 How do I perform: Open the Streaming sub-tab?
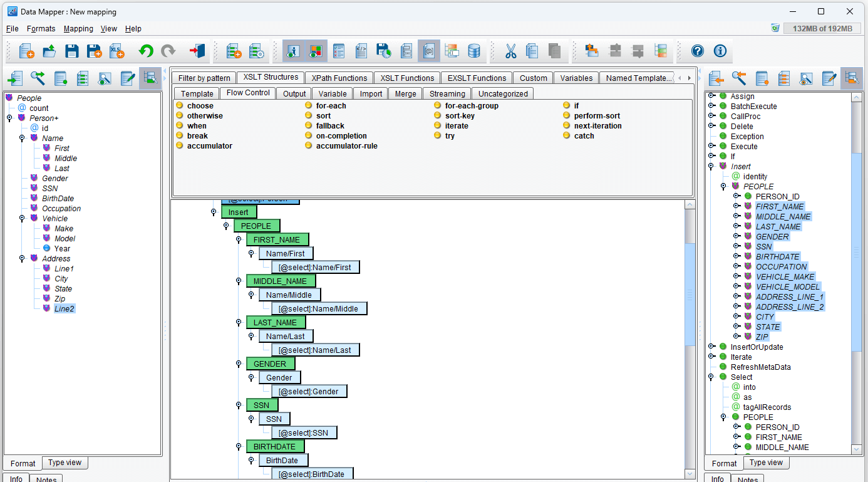tap(447, 93)
